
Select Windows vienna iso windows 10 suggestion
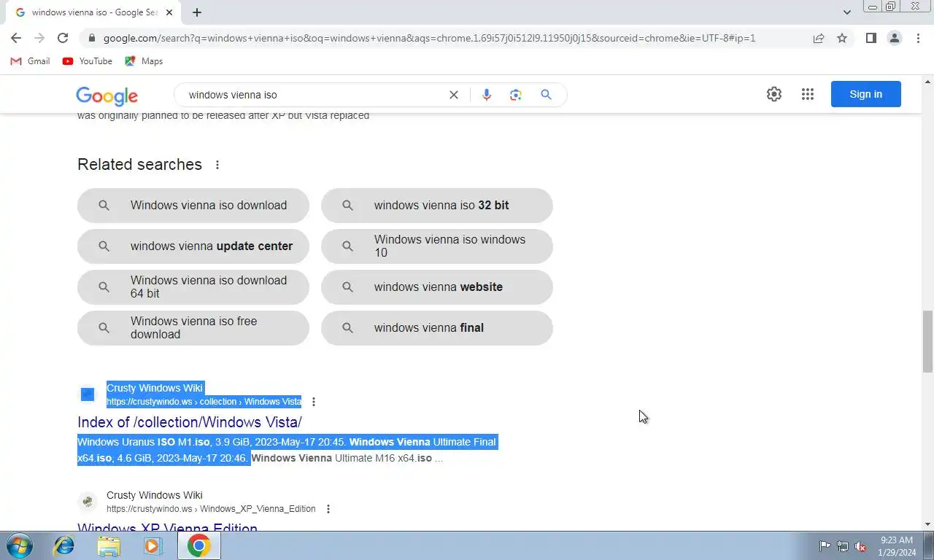pos(437,246)
